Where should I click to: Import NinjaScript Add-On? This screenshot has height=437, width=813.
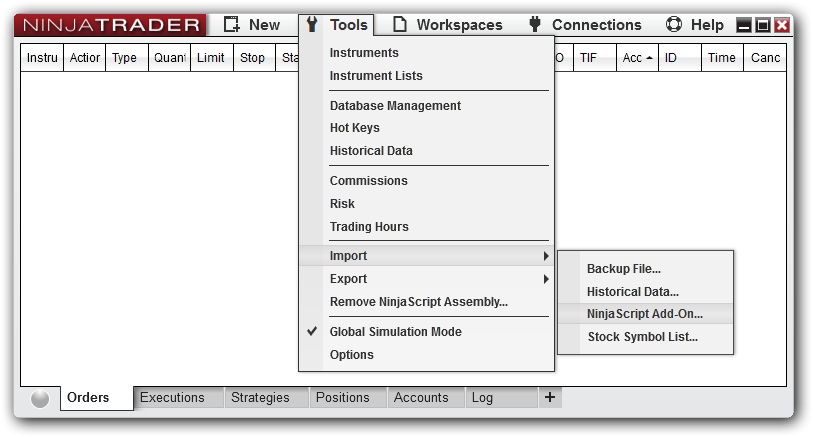[x=645, y=314]
